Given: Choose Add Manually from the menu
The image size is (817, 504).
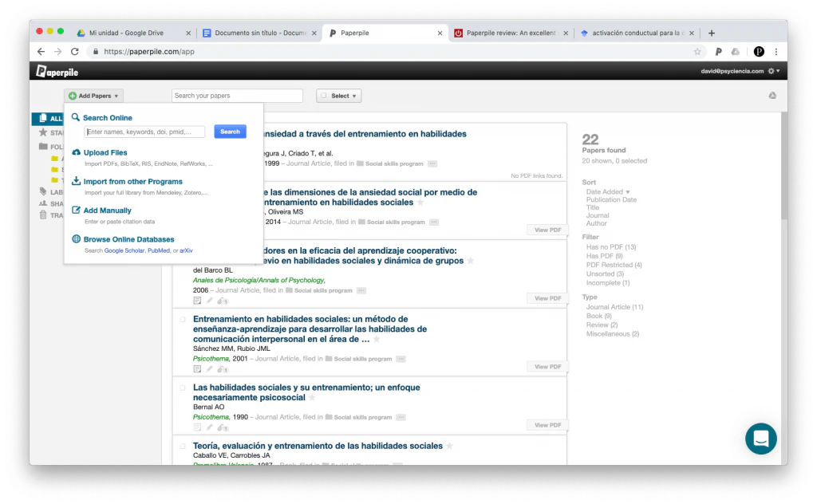Looking at the screenshot, I should coord(108,211).
